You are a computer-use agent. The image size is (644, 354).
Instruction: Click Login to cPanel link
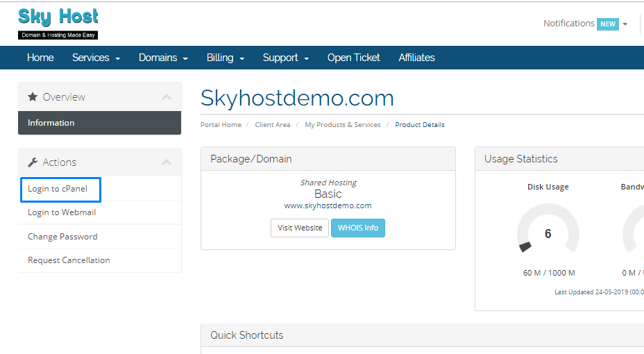point(58,189)
